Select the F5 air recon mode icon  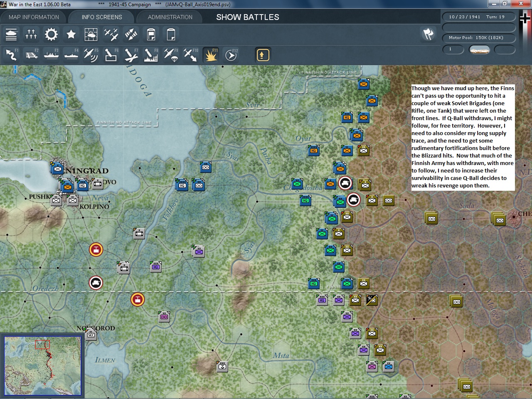click(91, 55)
